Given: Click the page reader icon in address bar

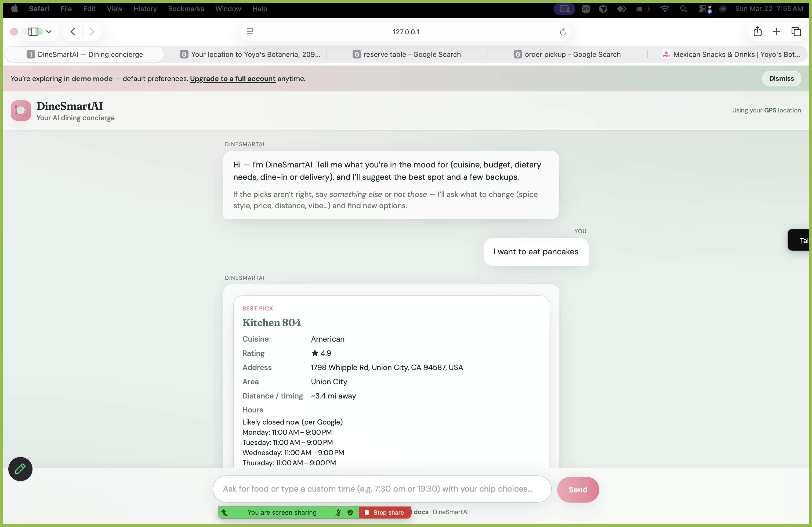Looking at the screenshot, I should (x=250, y=32).
